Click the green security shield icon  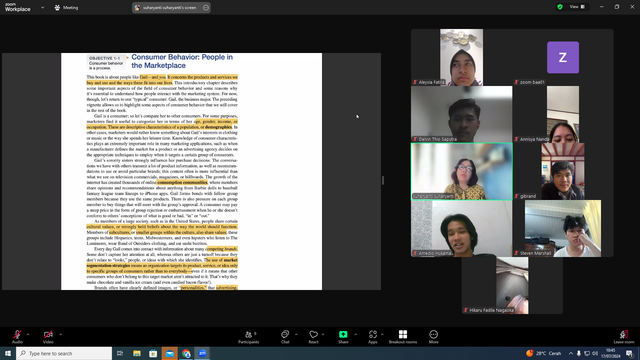coord(560,7)
